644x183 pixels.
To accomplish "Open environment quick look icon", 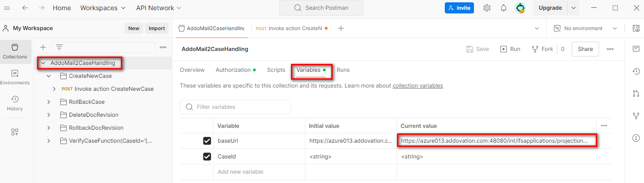I will click(636, 28).
